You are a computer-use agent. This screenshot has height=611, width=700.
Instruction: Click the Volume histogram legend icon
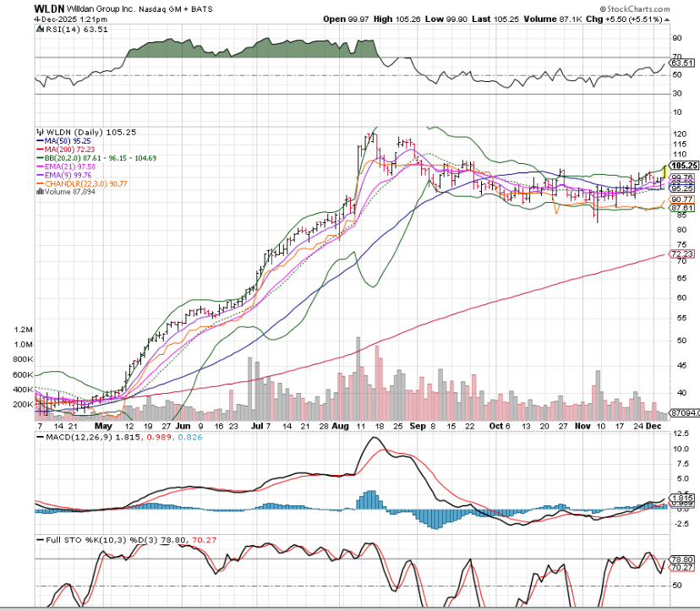[38, 192]
